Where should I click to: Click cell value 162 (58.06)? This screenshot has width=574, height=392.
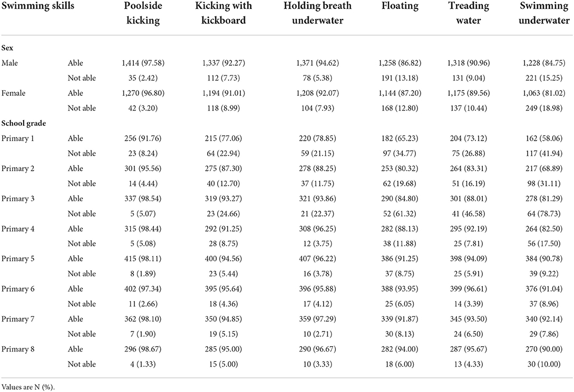pos(544,139)
